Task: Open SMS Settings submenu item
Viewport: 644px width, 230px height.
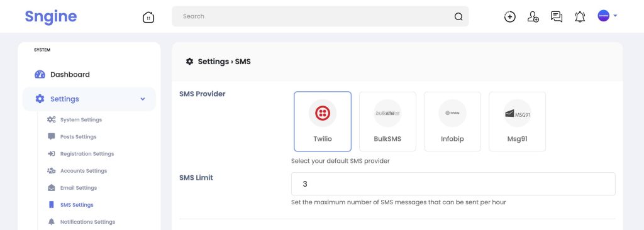Action: [x=77, y=205]
